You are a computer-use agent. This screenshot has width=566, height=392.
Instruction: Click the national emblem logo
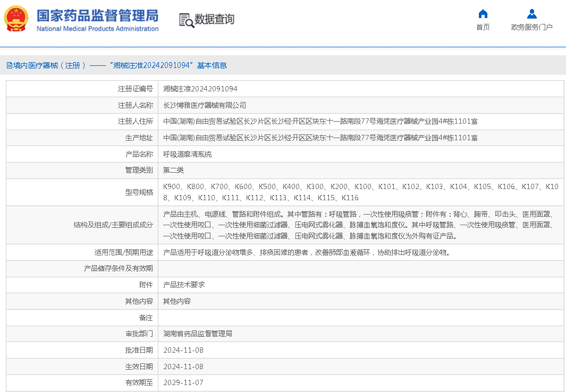tap(16, 19)
